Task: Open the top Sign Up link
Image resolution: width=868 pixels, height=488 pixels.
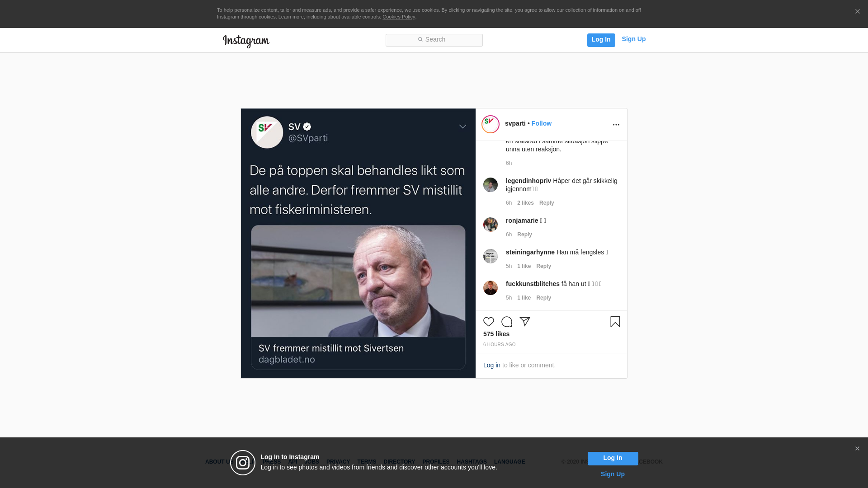Action: click(633, 39)
